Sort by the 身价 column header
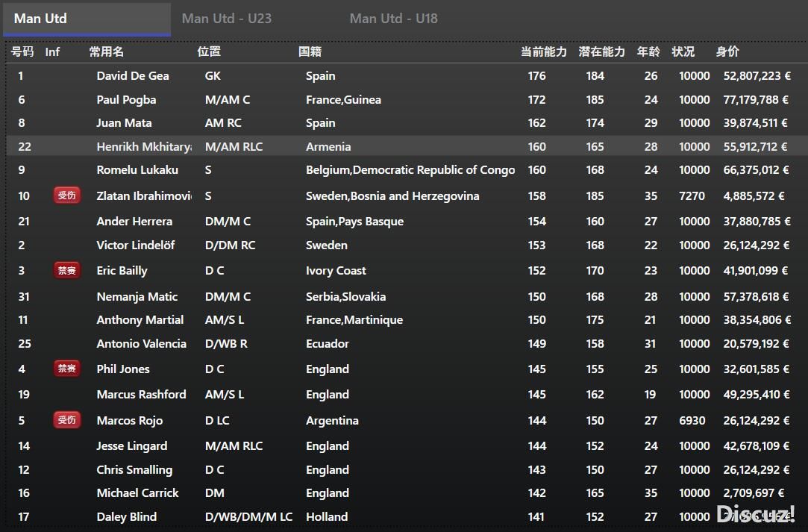Screen dimensions: 808x532 tap(727, 51)
